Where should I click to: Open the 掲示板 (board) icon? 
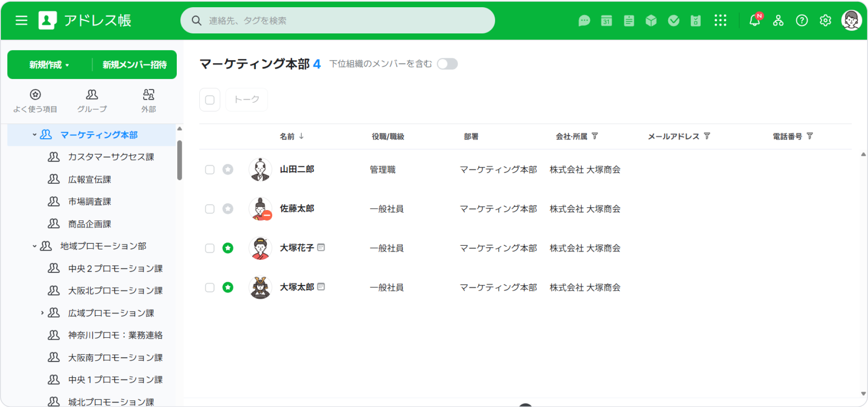(x=628, y=20)
